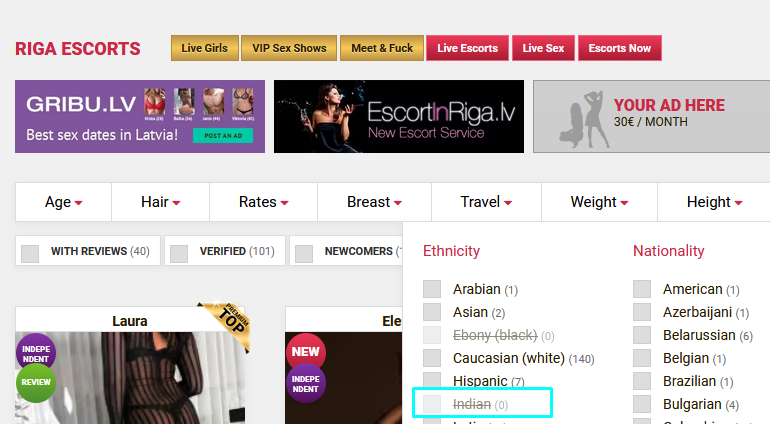
Task: Open Laura's profile name
Action: click(x=130, y=321)
